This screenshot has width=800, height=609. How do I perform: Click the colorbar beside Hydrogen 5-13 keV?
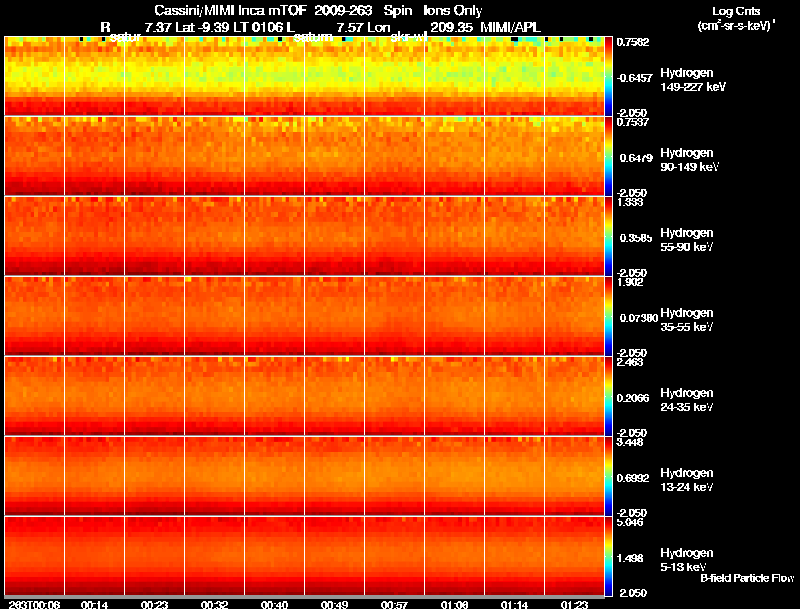[x=608, y=556]
